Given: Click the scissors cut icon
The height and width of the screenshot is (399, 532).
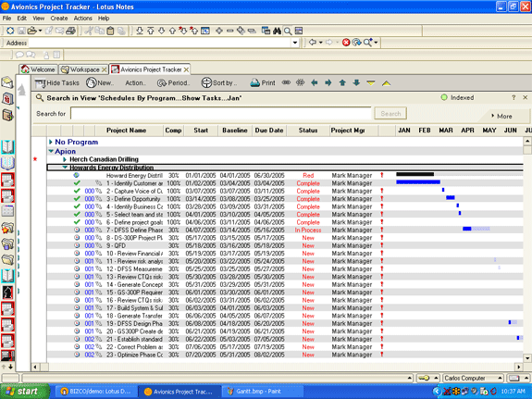Looking at the screenshot, I should [x=89, y=31].
